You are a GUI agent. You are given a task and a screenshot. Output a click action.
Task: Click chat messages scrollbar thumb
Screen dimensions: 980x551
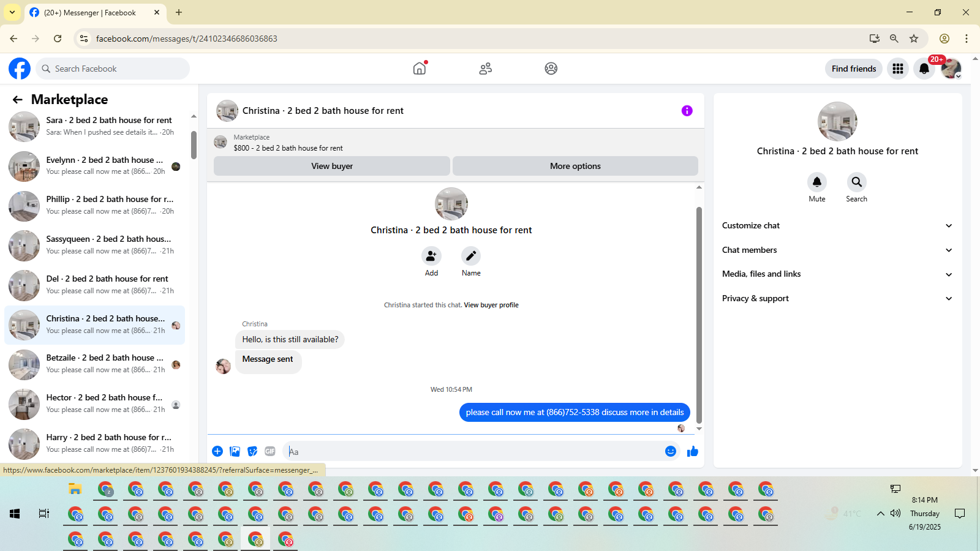coord(699,315)
